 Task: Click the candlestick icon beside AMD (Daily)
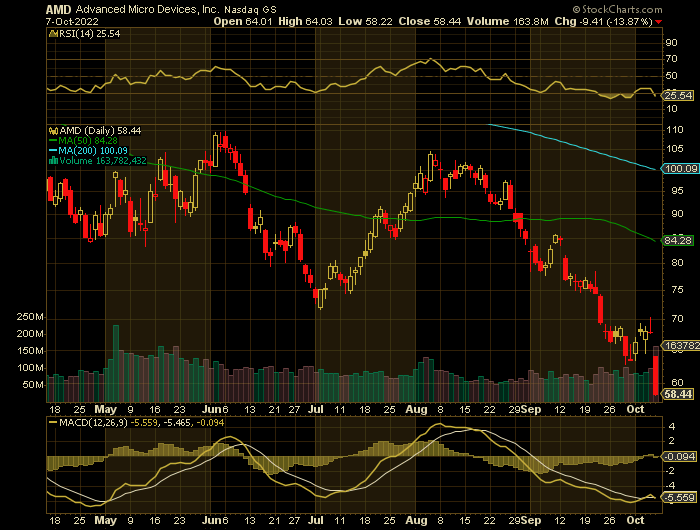coord(53,131)
